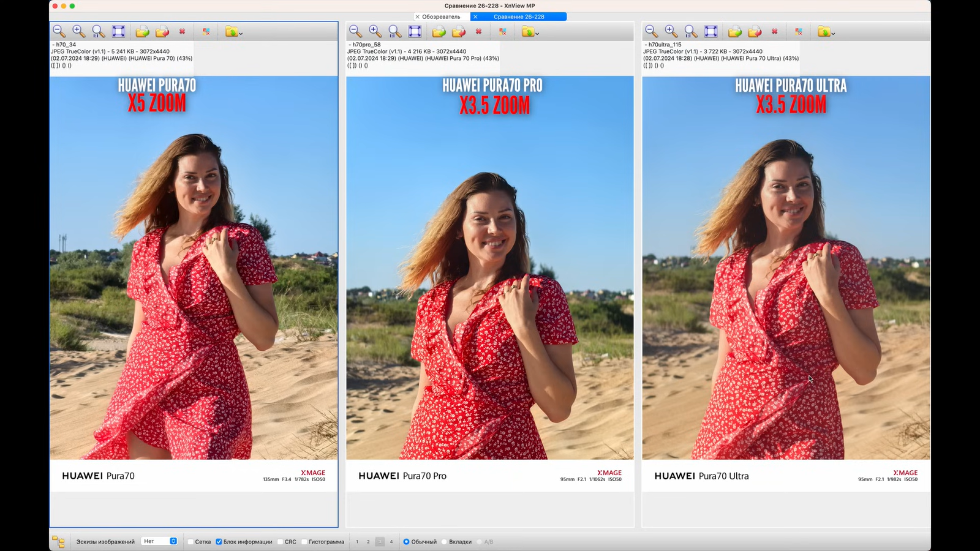The height and width of the screenshot is (551, 980).
Task: Select the Вкладки radio button
Action: (445, 542)
